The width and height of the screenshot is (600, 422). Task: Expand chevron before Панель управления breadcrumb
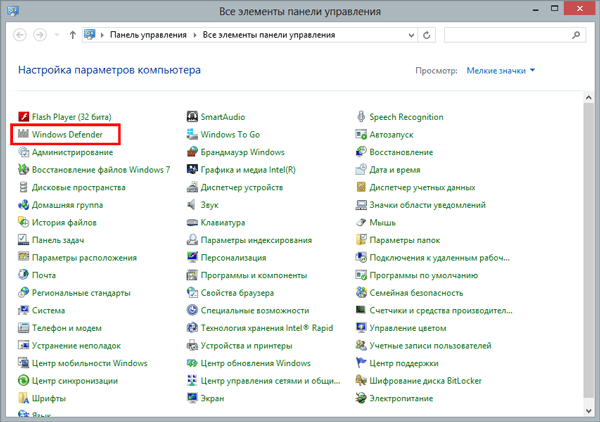point(102,35)
